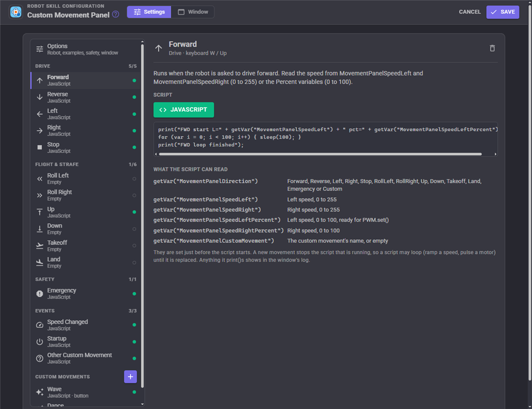
Task: Select the Right arrow icon
Action: point(39,130)
